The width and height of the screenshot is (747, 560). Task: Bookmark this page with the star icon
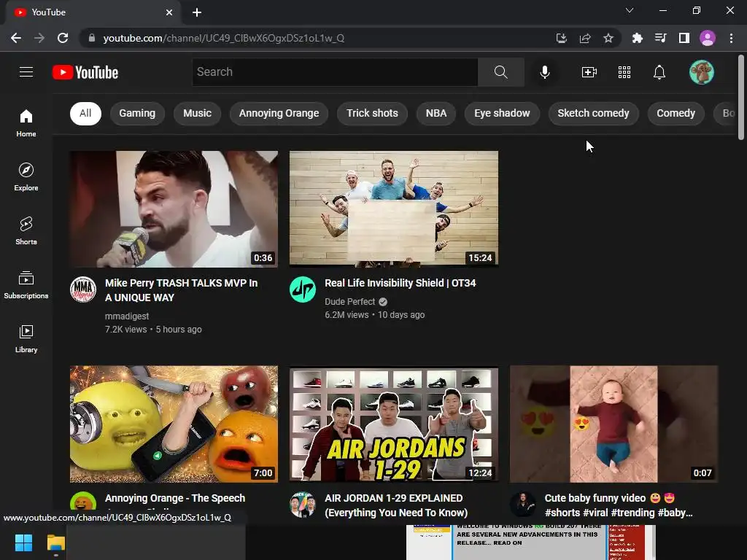pos(608,38)
